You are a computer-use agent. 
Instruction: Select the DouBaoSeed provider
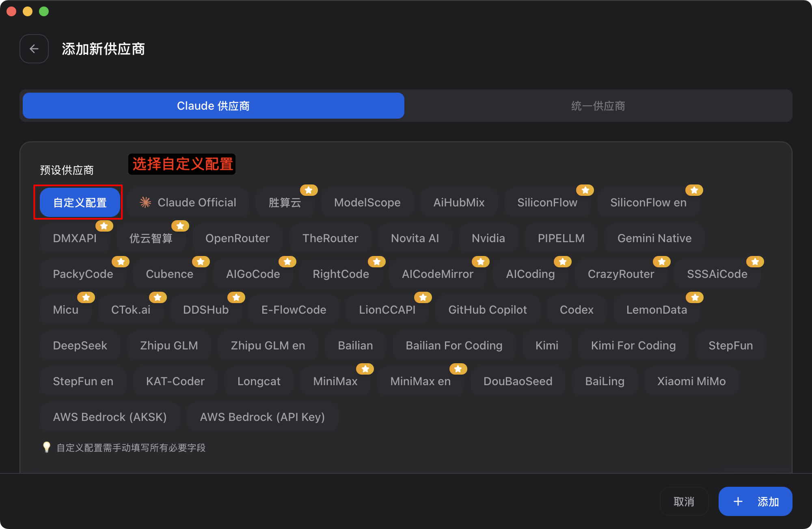pos(518,381)
